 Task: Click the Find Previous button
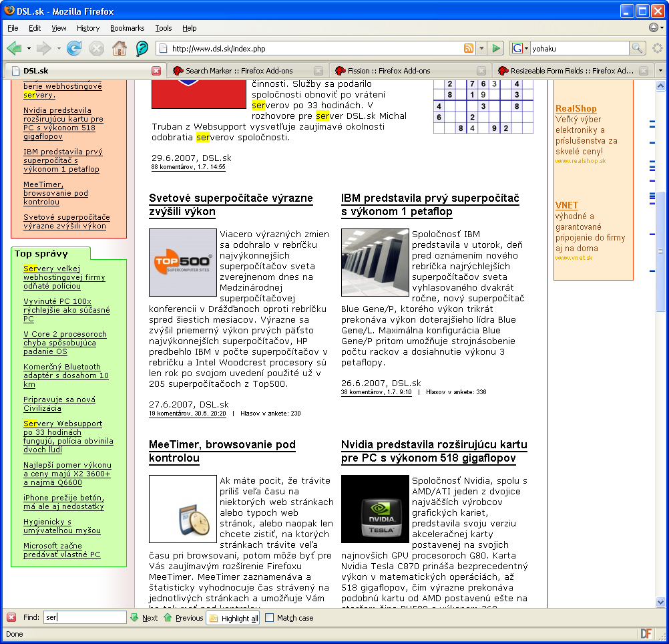(184, 617)
